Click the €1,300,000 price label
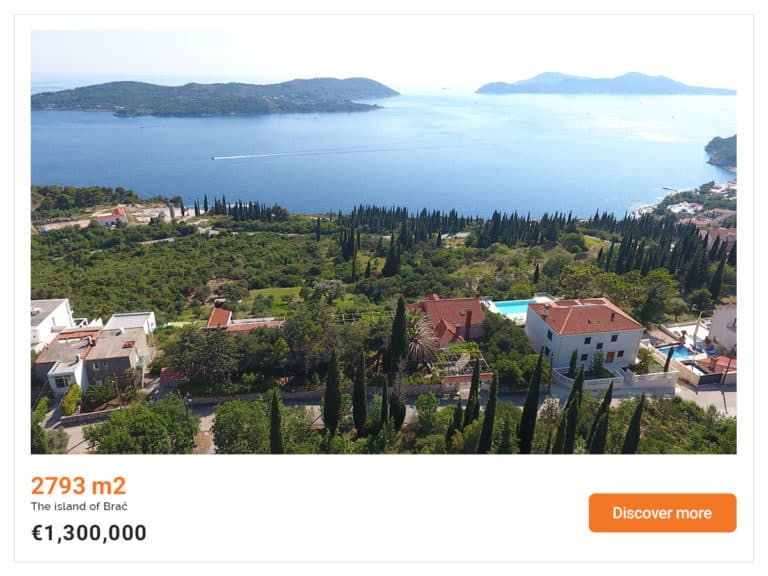This screenshot has height=576, width=768. tap(89, 533)
